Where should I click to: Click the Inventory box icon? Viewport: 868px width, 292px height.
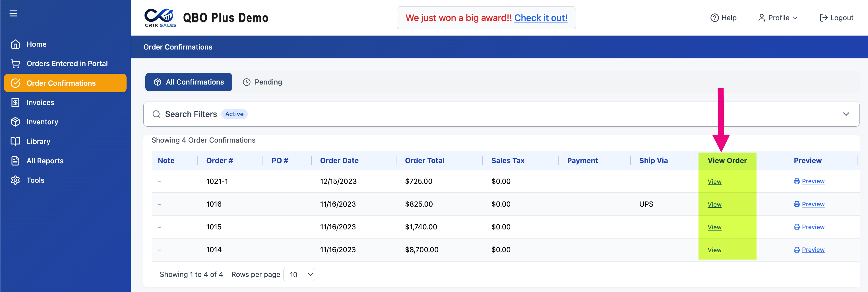pos(15,122)
